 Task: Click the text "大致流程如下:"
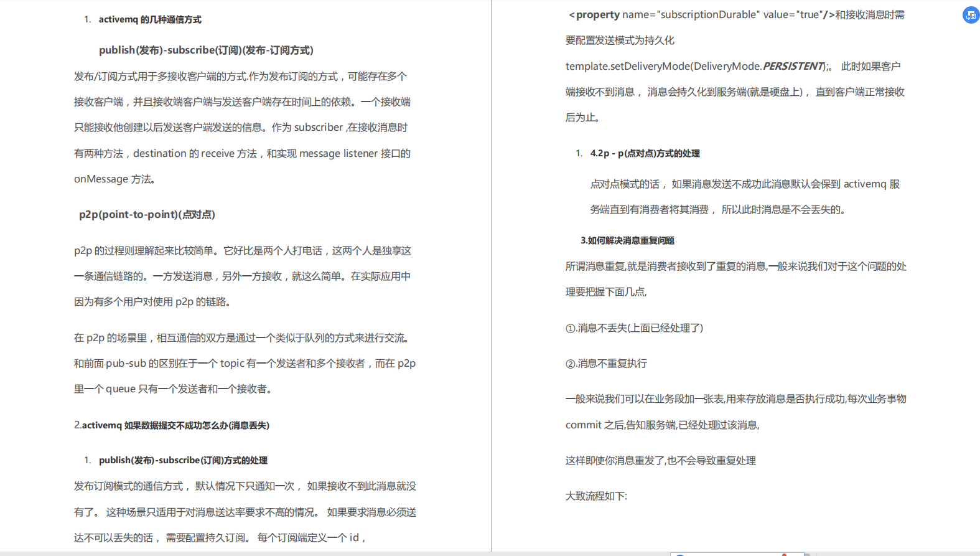pos(596,496)
